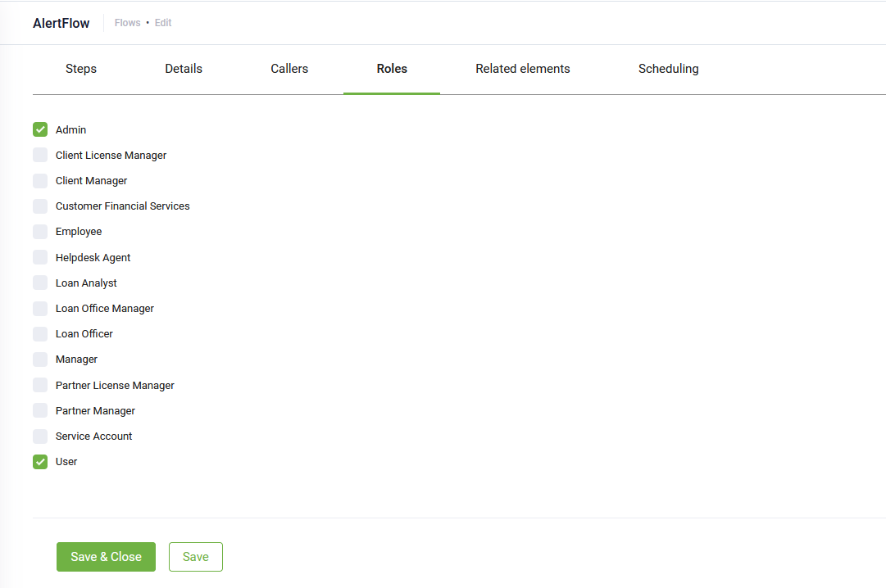This screenshot has width=886, height=588.
Task: Enable the Client License Manager role
Action: [40, 155]
